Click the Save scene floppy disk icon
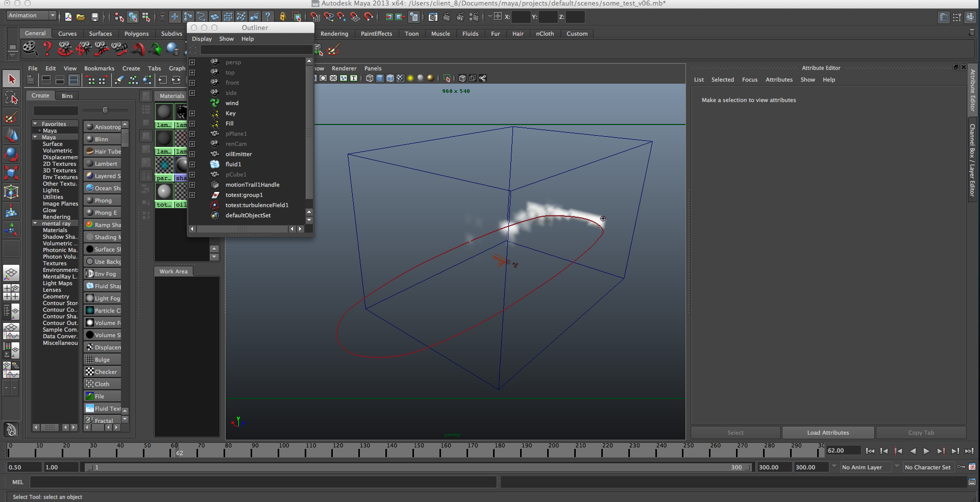Screen dimensions: 980x502 (x=94, y=17)
